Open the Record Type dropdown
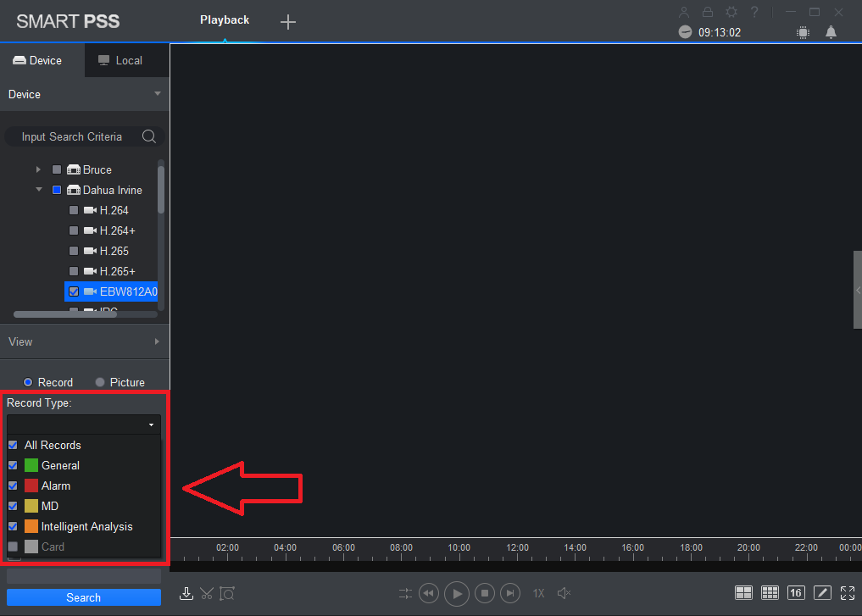The width and height of the screenshot is (862, 616). pos(84,425)
